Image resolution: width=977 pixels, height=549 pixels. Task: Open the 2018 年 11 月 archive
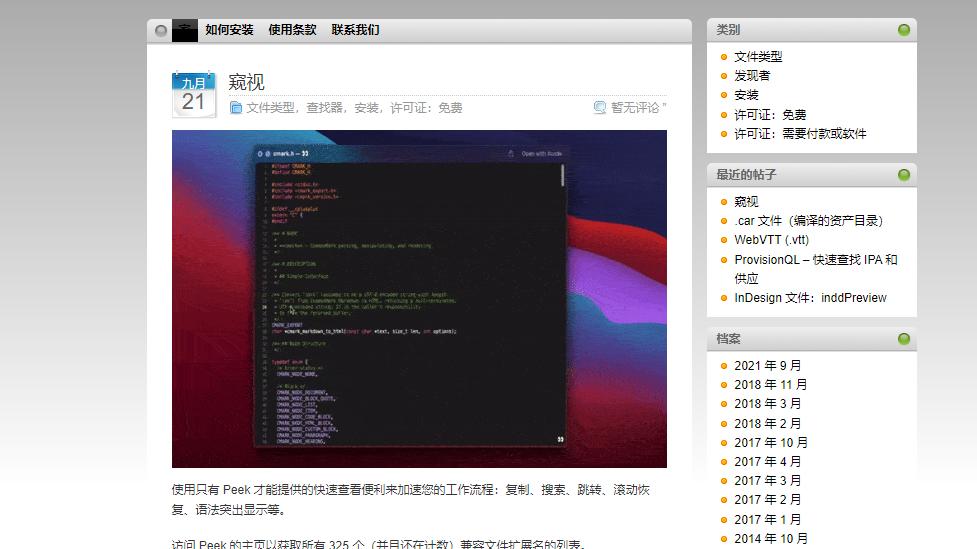click(771, 385)
